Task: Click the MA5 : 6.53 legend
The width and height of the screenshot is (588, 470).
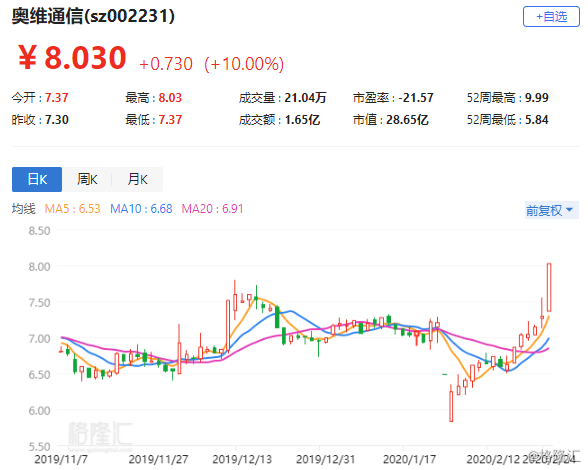Action: tap(72, 209)
